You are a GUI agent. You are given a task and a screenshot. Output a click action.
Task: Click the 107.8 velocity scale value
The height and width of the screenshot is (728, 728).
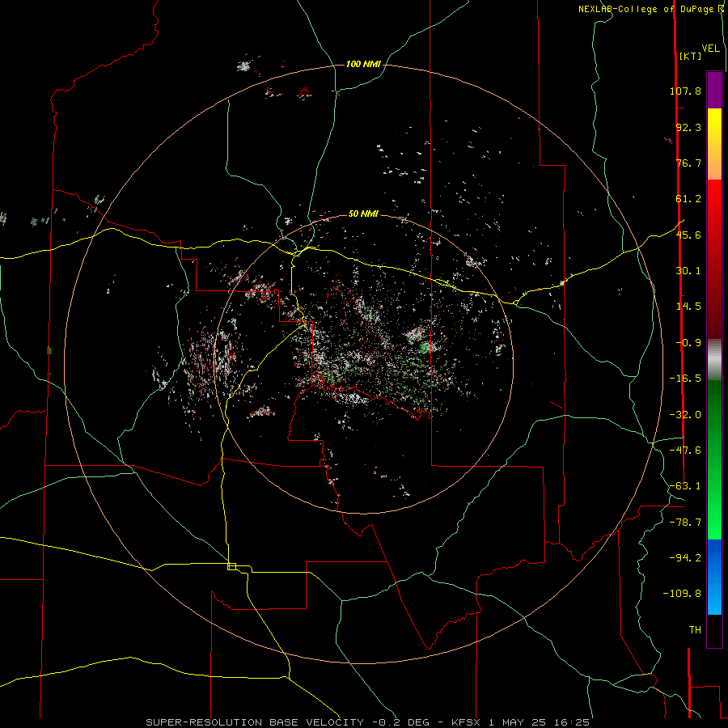[685, 91]
